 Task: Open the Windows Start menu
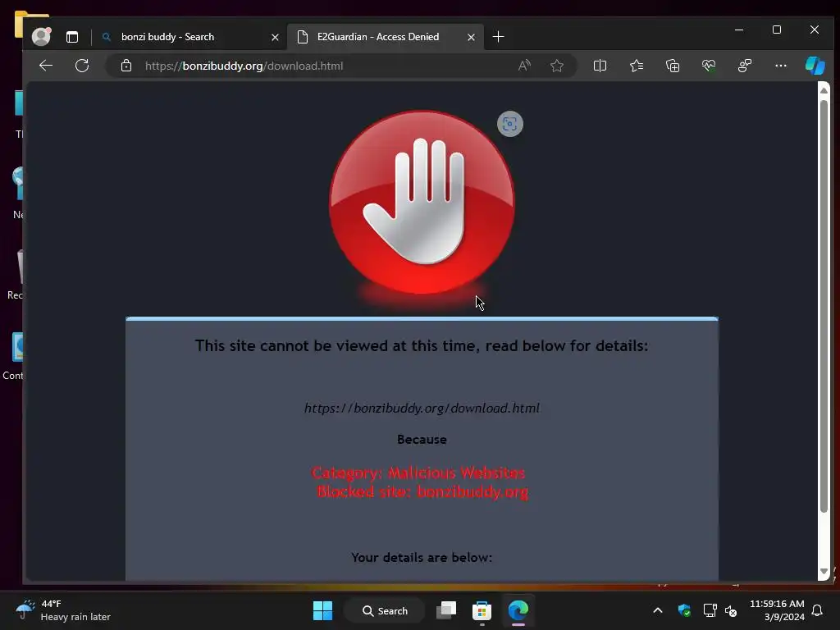[x=322, y=610]
